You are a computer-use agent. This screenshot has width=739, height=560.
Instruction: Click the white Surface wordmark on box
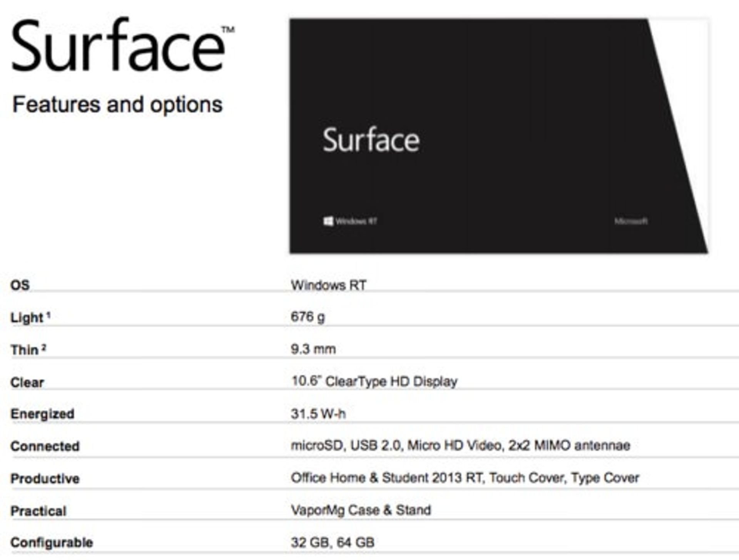(371, 140)
